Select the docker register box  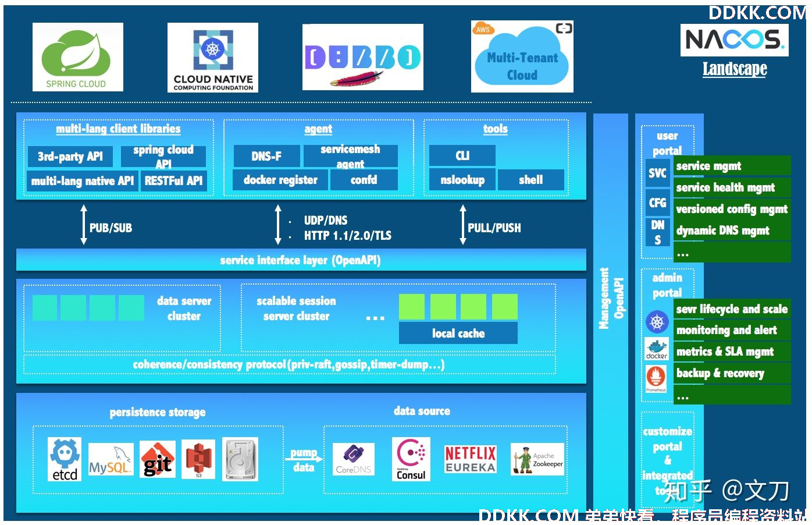click(x=280, y=180)
